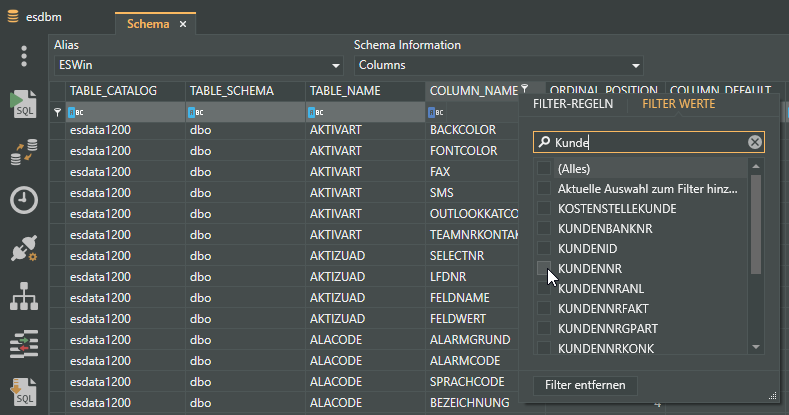Check the KUNDENBANKNR checkbox

click(543, 228)
